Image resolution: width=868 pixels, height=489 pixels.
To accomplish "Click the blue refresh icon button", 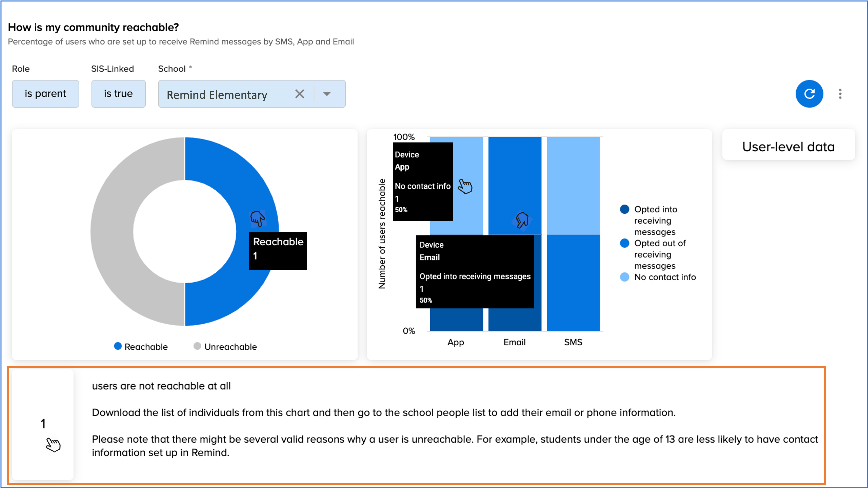I will 809,94.
